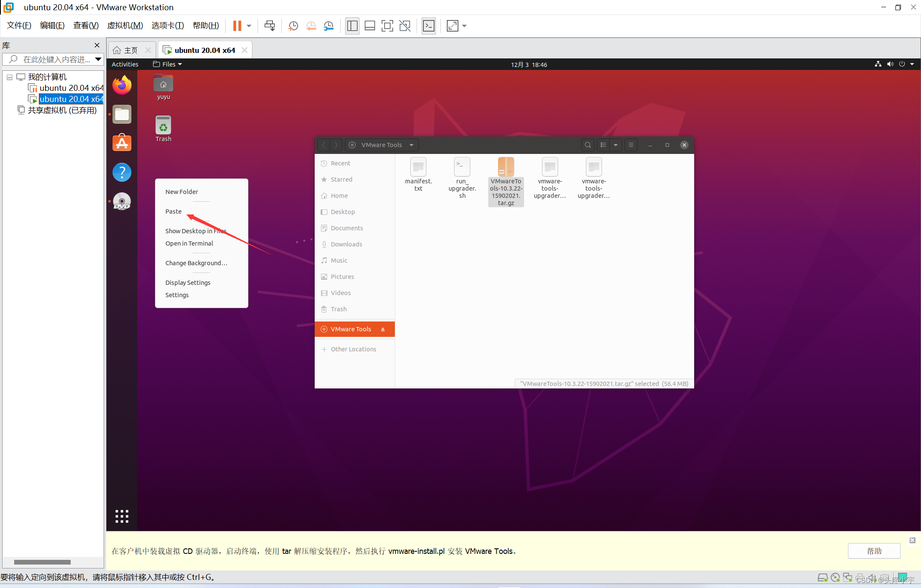
Task: Close the ubuntu 20.04 x64 tab
Action: 244,50
